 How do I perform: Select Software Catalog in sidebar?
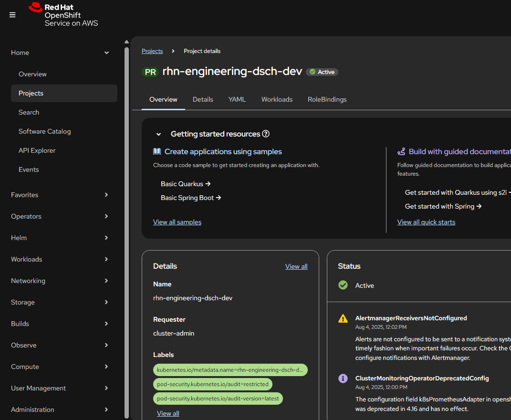44,131
